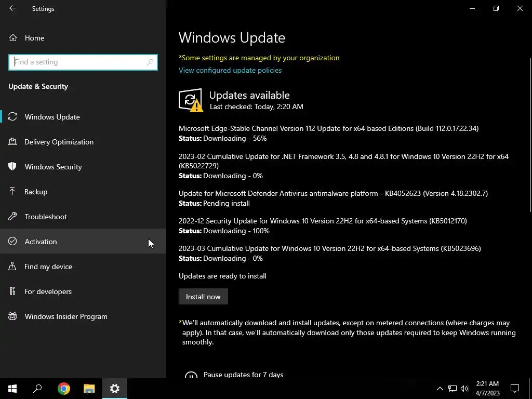Select Activation in the sidebar

click(83, 242)
